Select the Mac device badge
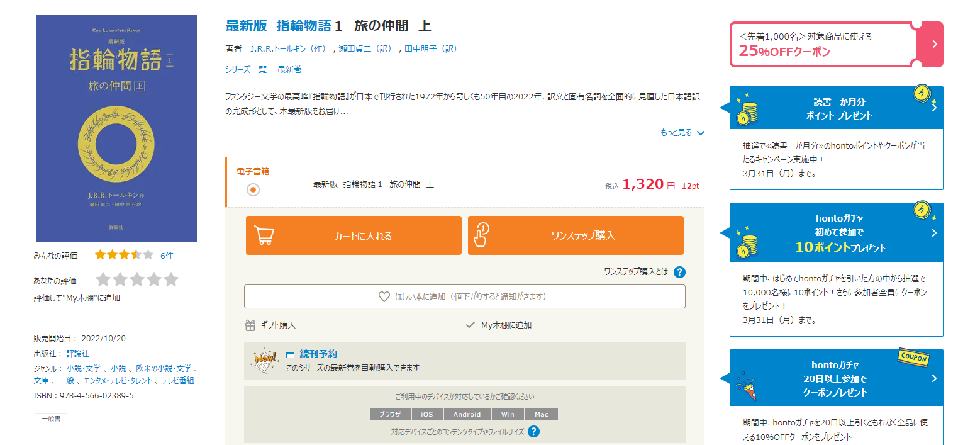This screenshot has height=445, width=980. [542, 414]
